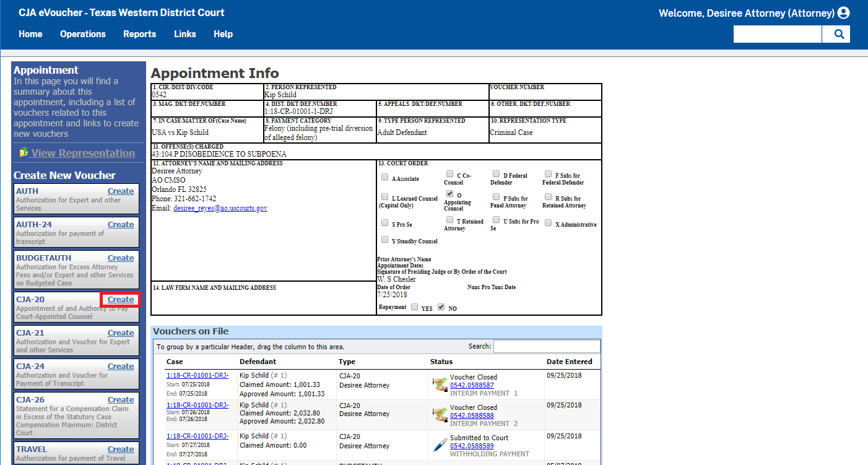Screen dimensions: 868x465
Task: Check the Repayment YES checkbox
Action: click(414, 307)
